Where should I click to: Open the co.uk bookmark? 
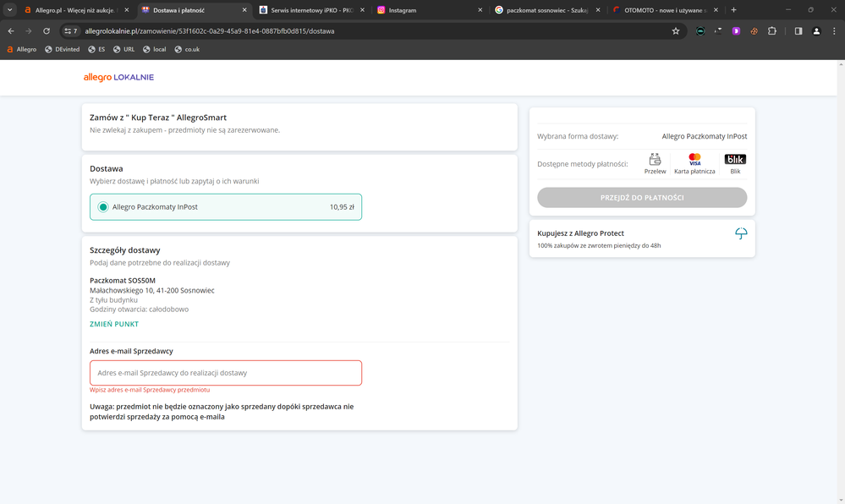tap(187, 49)
